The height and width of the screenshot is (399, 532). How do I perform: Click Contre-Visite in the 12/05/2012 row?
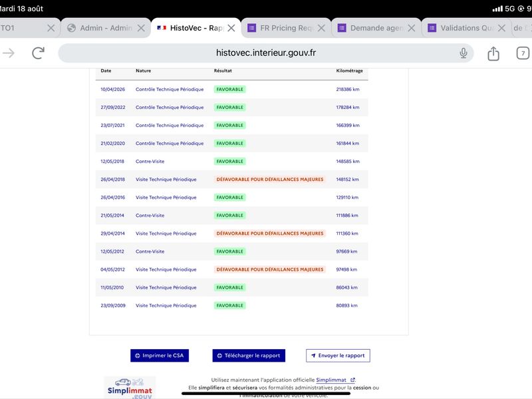pos(150,251)
